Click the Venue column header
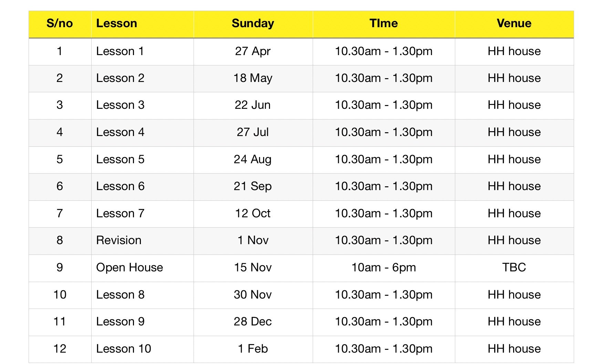This screenshot has width=603, height=364. tap(514, 23)
